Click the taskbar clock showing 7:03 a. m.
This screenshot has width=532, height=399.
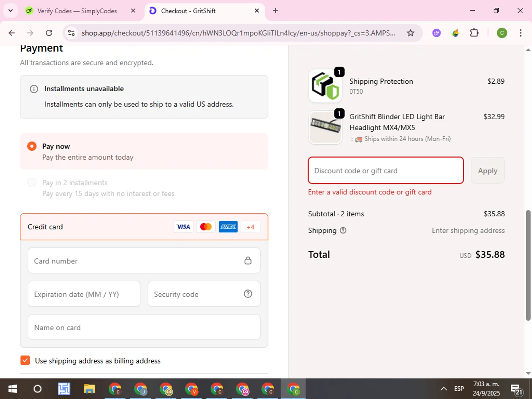[x=486, y=389]
